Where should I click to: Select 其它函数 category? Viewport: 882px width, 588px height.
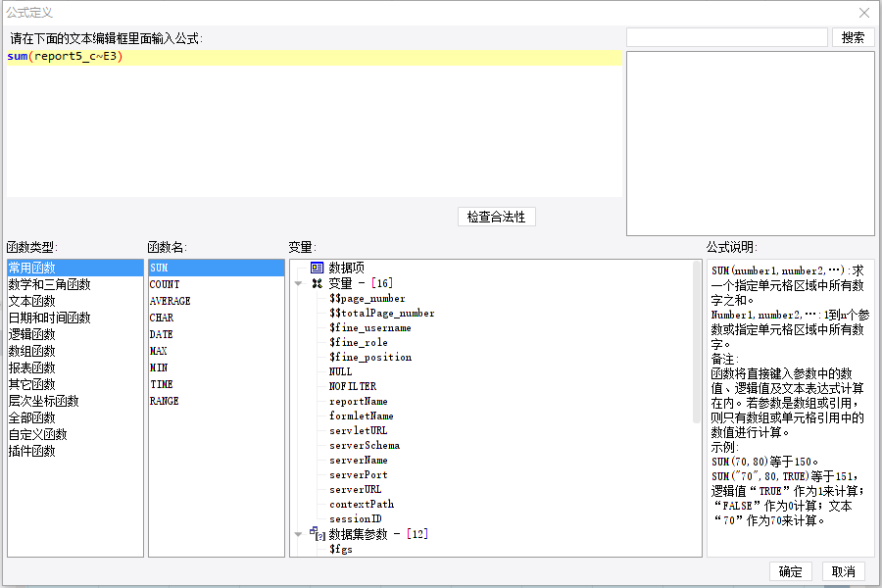pyautogui.click(x=74, y=384)
